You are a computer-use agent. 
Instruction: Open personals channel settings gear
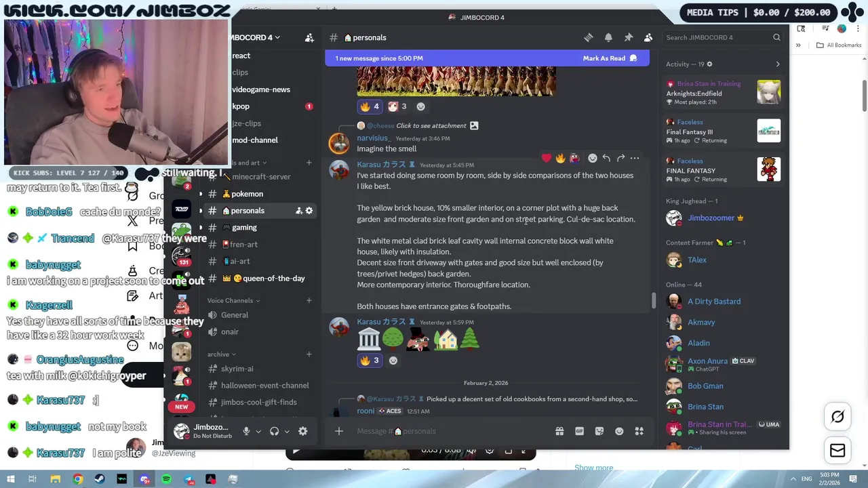coord(309,211)
